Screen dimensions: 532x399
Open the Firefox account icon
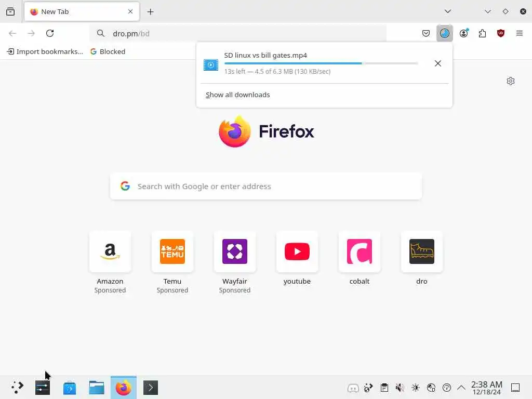pyautogui.click(x=464, y=33)
